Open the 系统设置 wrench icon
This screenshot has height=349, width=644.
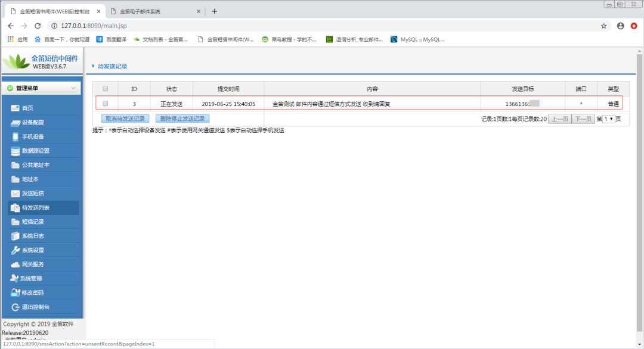15,250
